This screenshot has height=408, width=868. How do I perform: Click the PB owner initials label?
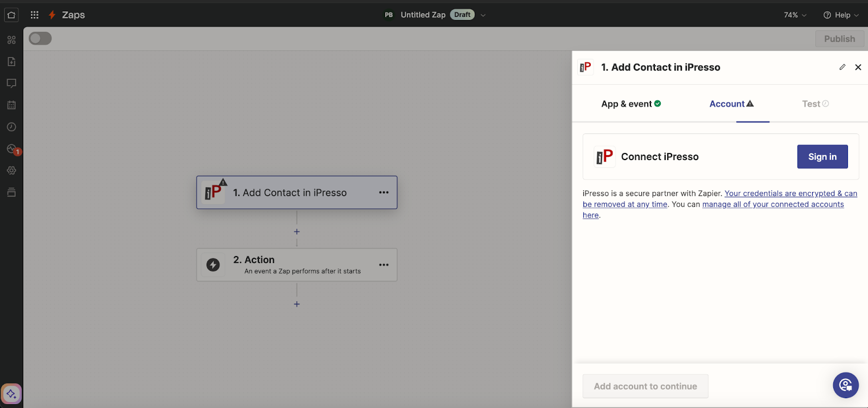[389, 15]
